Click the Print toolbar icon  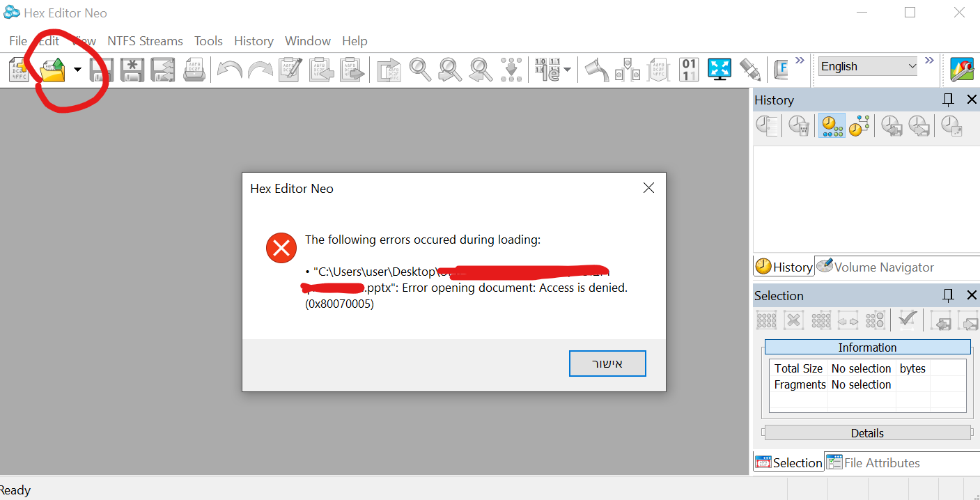pyautogui.click(x=194, y=70)
